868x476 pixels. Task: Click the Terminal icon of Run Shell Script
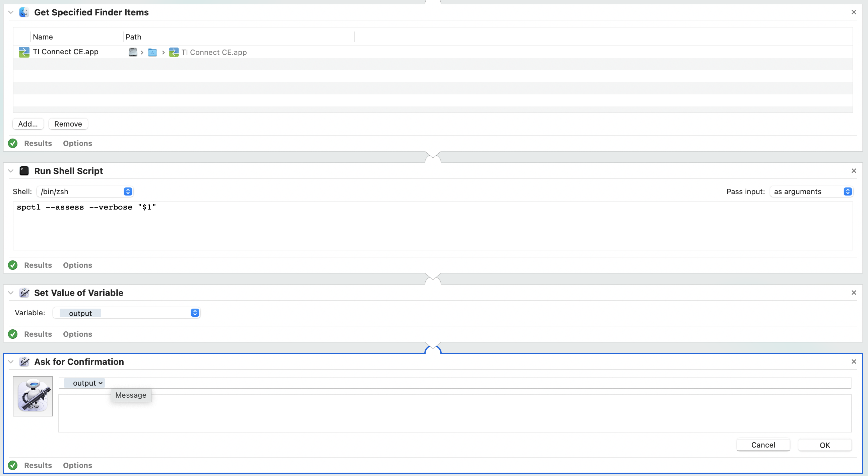coord(24,171)
